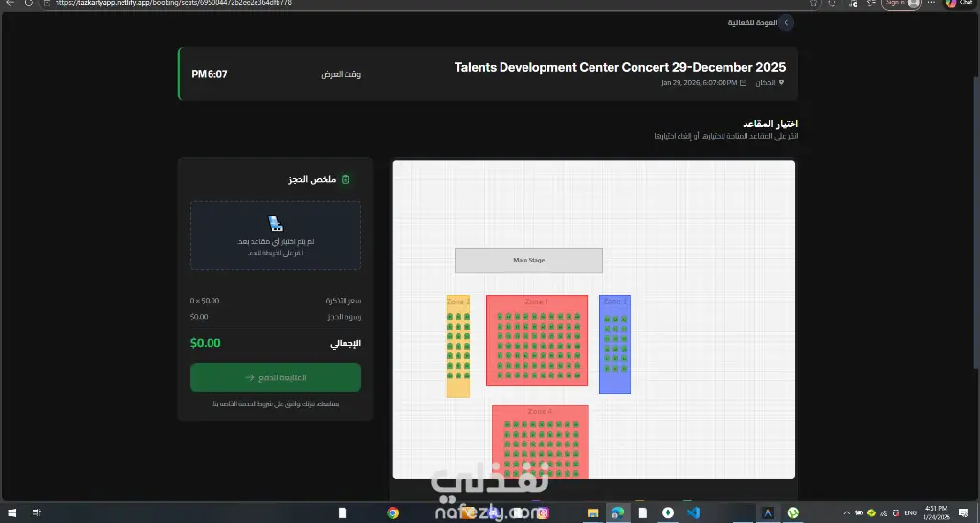This screenshot has height=523, width=980.
Task: Open the Windows Start menu
Action: [11, 513]
